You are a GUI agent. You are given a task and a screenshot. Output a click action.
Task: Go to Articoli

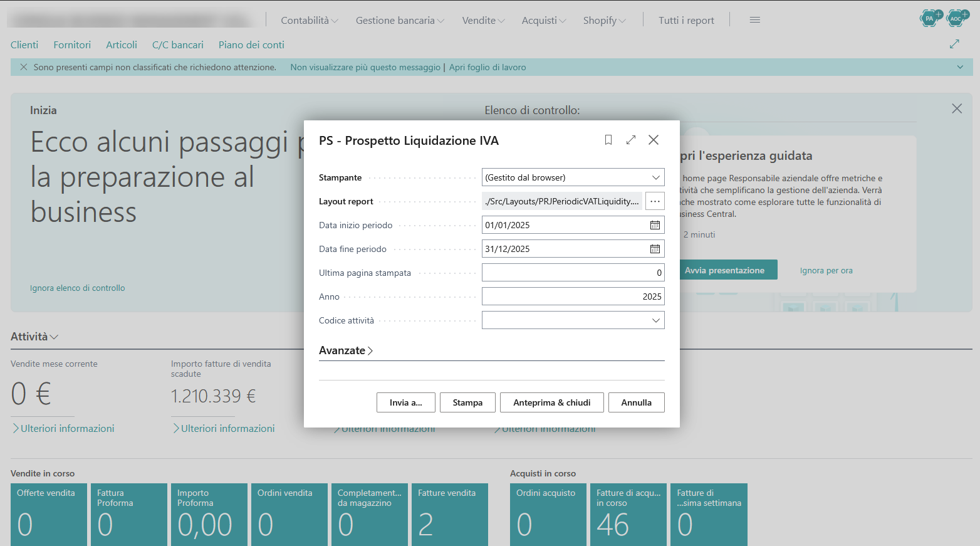(x=122, y=45)
